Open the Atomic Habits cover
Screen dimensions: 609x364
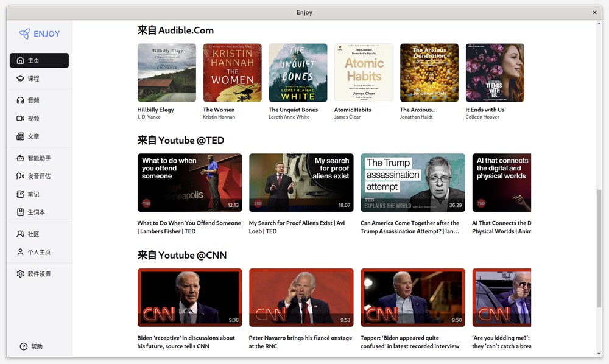[x=364, y=72]
